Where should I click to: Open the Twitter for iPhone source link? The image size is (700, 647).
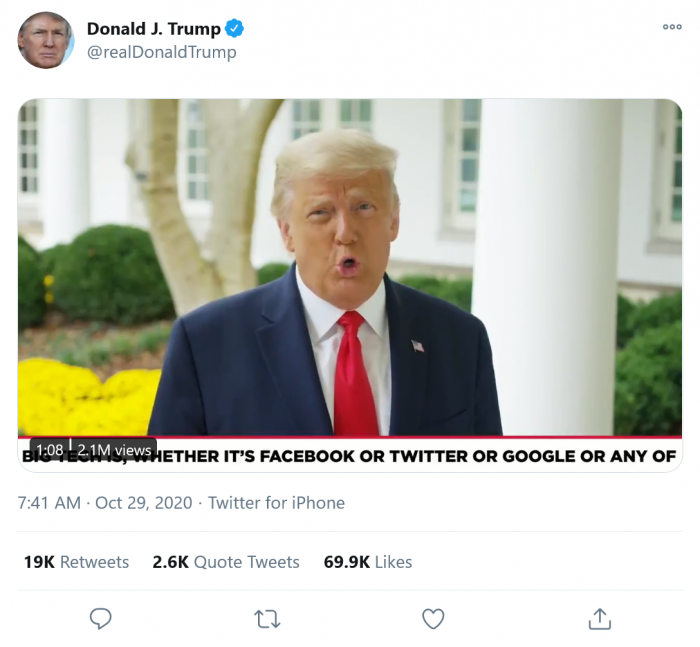pos(276,503)
